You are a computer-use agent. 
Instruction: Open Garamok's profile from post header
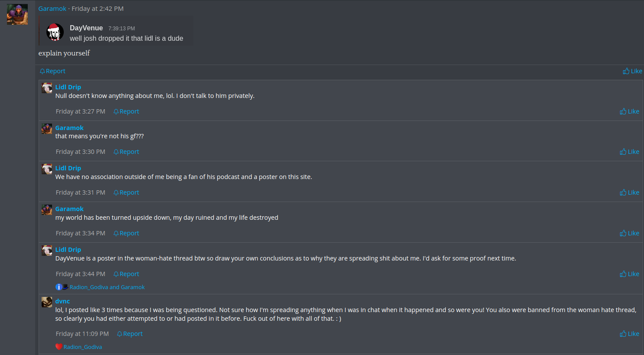(52, 9)
